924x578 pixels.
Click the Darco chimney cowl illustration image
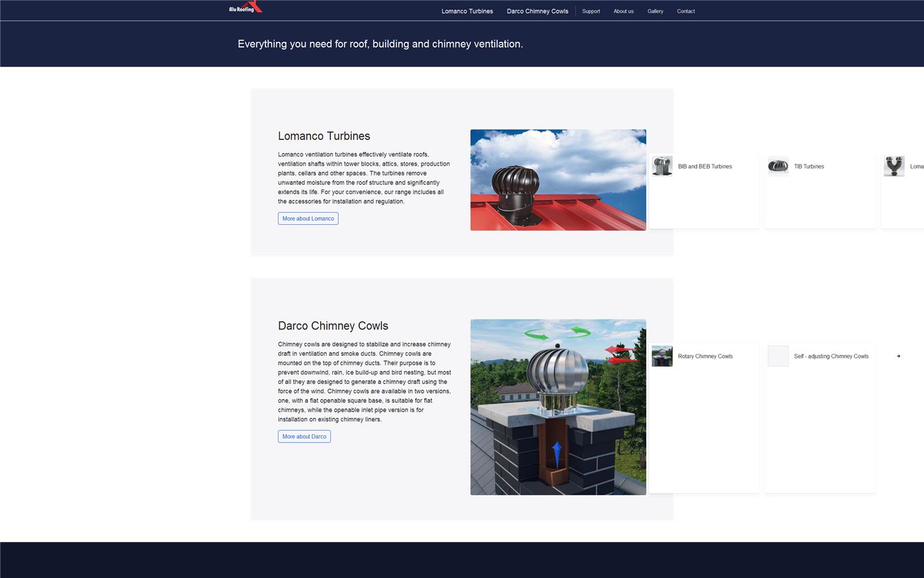tap(558, 407)
